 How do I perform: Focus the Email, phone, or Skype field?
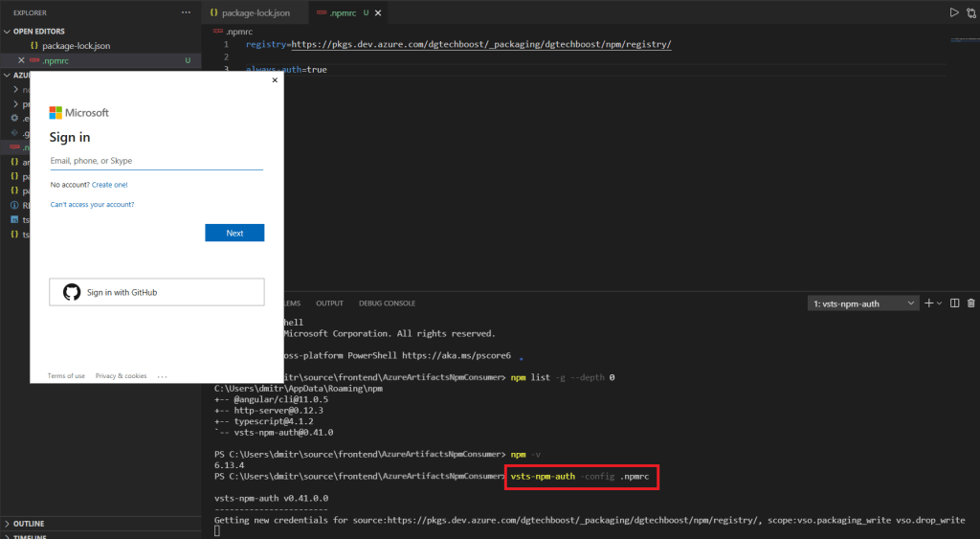[x=156, y=161]
